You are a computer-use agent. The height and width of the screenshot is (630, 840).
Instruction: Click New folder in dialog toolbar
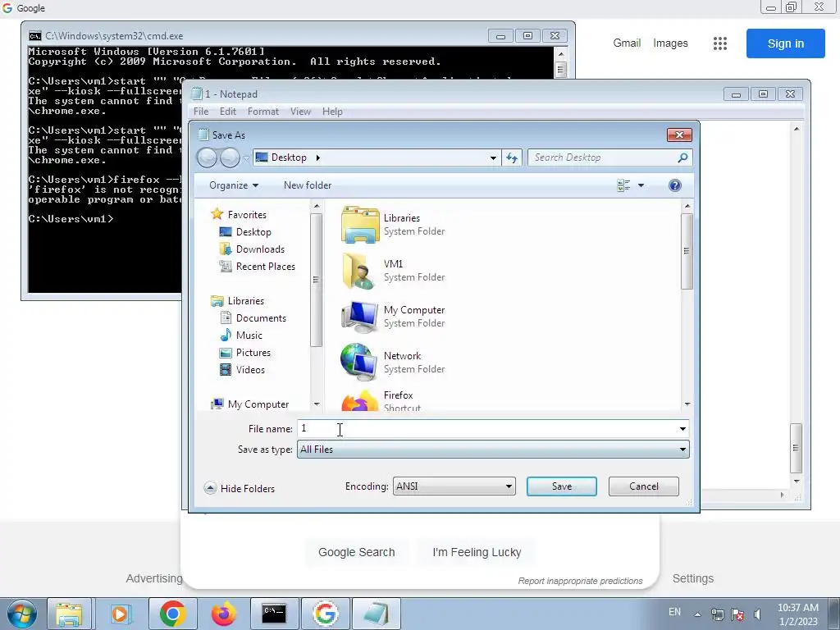coord(308,185)
